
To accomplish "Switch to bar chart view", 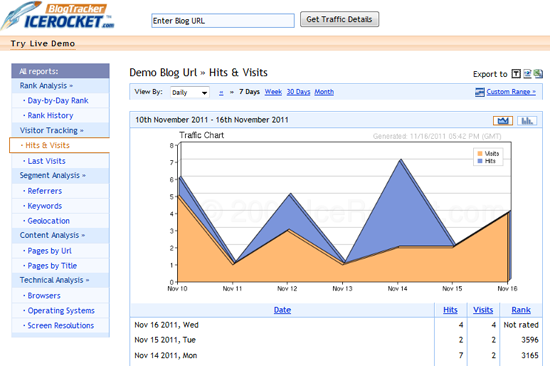I will (x=526, y=121).
